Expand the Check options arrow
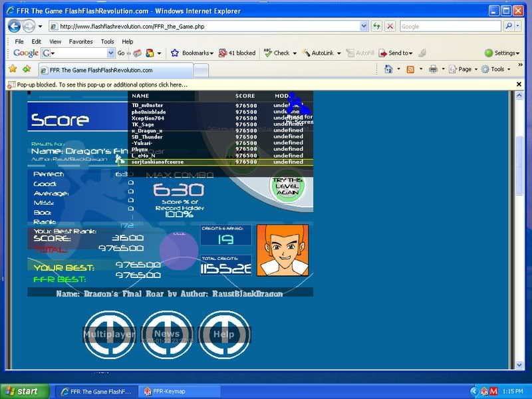532x399 pixels. [x=295, y=53]
